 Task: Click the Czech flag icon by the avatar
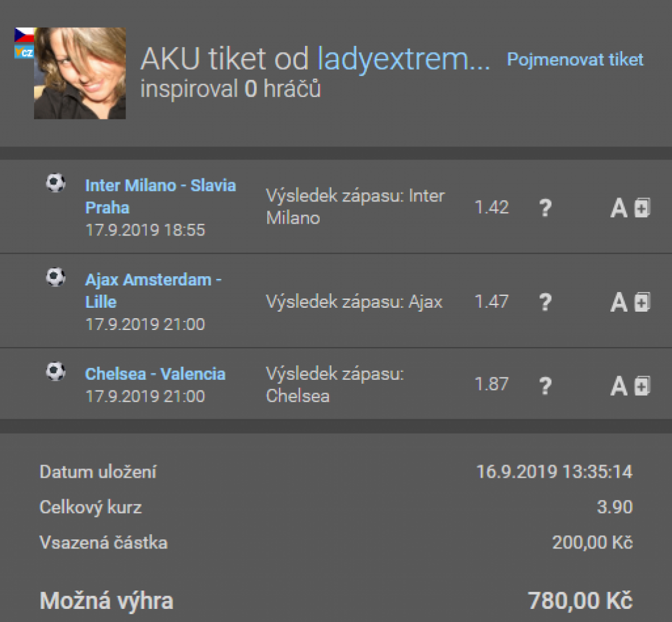click(x=24, y=35)
